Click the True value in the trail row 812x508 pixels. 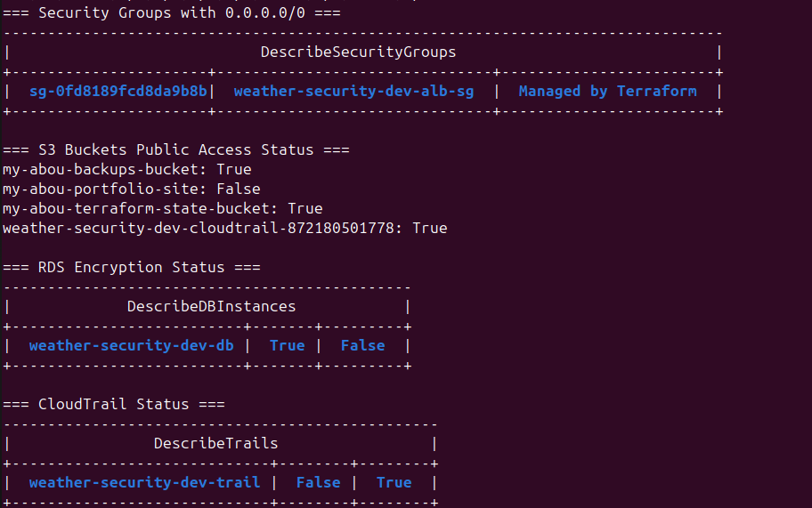pyautogui.click(x=394, y=483)
